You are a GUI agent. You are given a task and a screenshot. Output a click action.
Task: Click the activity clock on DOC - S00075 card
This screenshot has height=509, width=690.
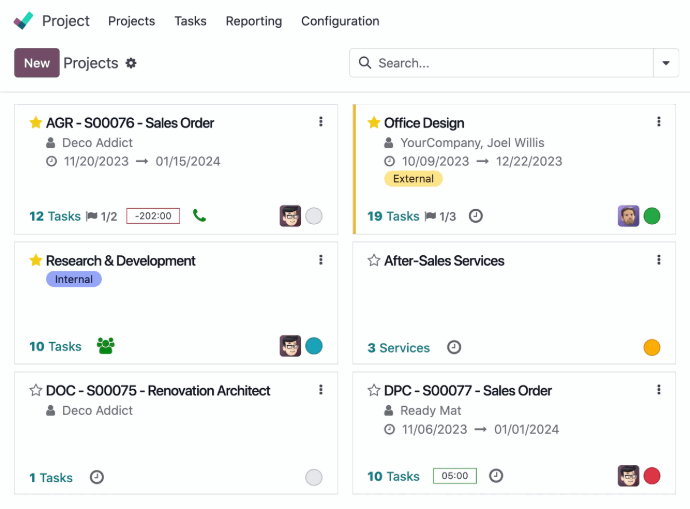click(x=96, y=477)
